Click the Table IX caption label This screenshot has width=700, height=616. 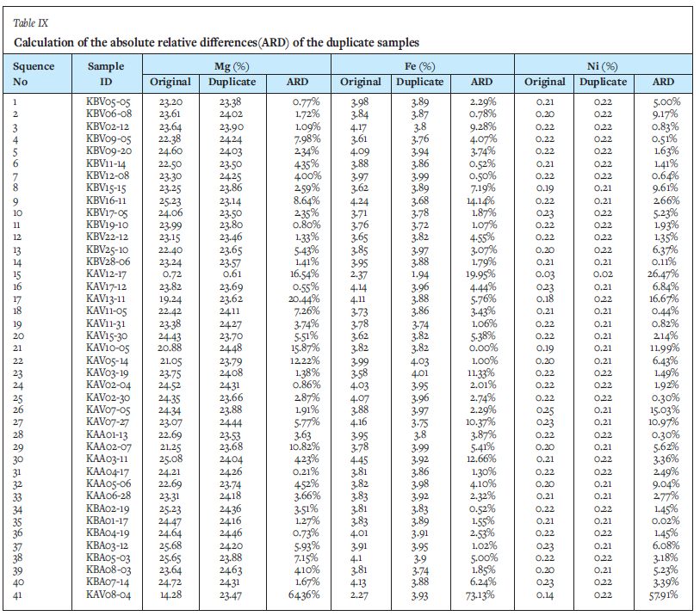click(x=30, y=22)
